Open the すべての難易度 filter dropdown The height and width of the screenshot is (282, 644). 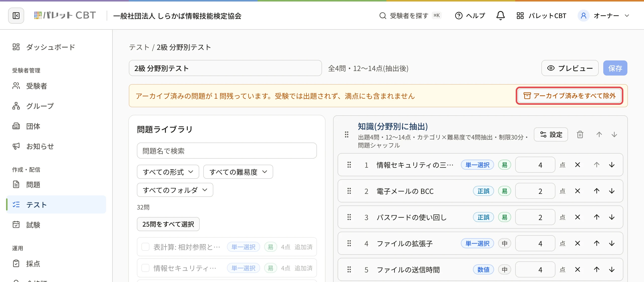coord(238,172)
